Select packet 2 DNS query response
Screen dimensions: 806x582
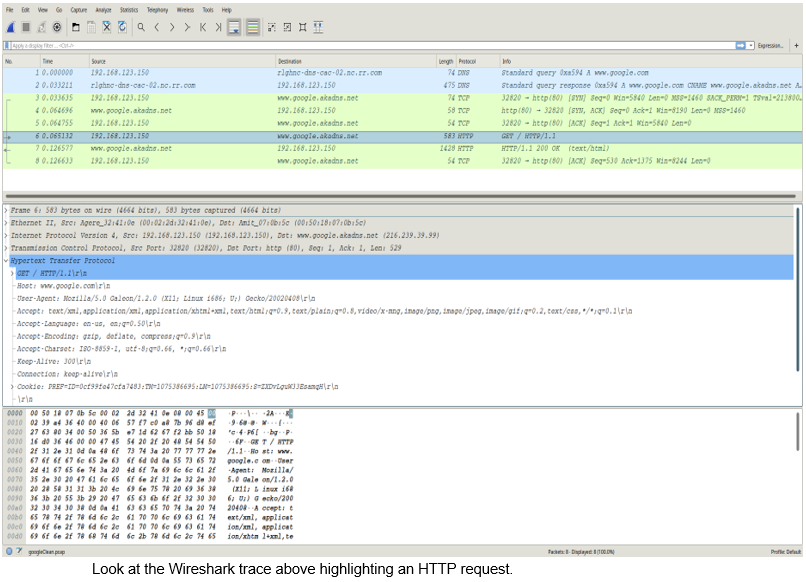(402, 85)
